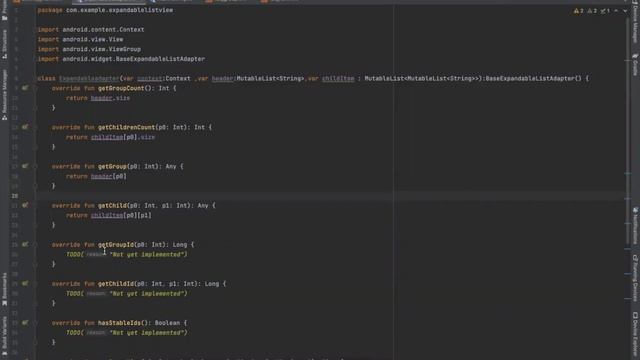Click 'android.widget.BaseExpandableListAdapter' import text
The image size is (640, 360).
(x=133, y=59)
